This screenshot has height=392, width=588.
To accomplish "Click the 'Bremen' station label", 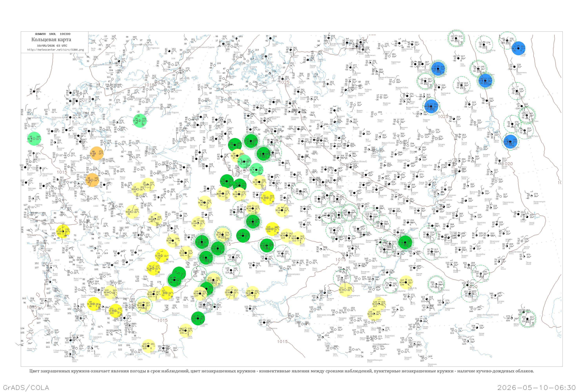I will [x=57, y=137].
